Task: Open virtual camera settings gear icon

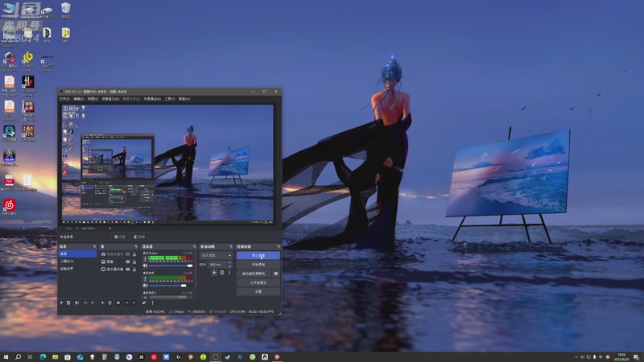Action: [275, 274]
